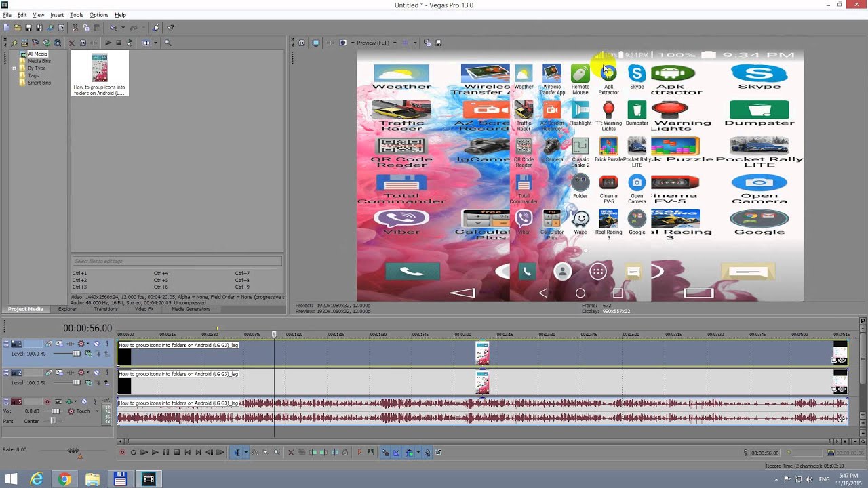Screen dimensions: 868x488
Task: Open the Insert menu
Action: pos(57,14)
